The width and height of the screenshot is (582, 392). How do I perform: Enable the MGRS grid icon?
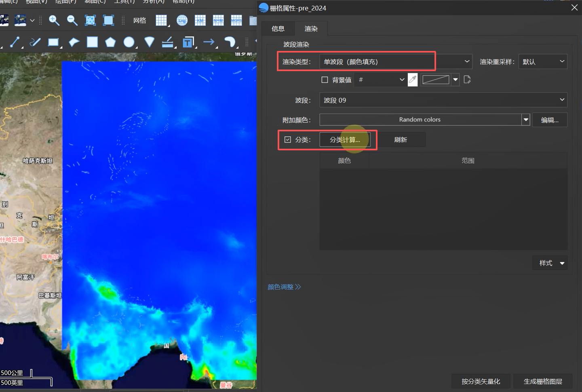[236, 20]
